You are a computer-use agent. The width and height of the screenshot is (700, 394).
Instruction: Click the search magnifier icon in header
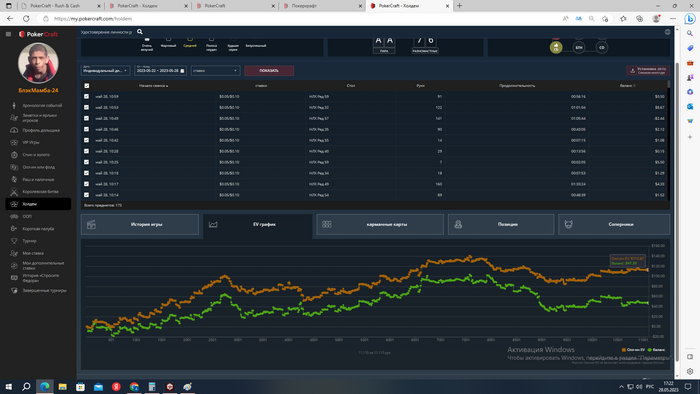(x=140, y=32)
